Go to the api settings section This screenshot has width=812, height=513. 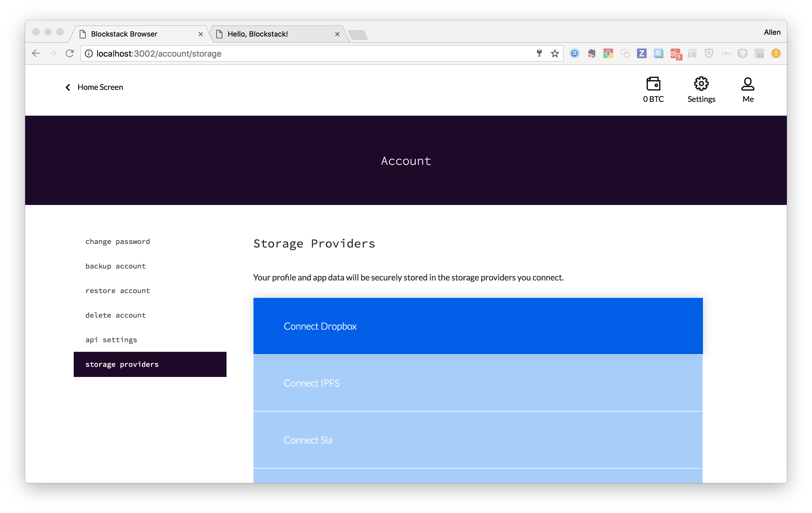tap(111, 340)
